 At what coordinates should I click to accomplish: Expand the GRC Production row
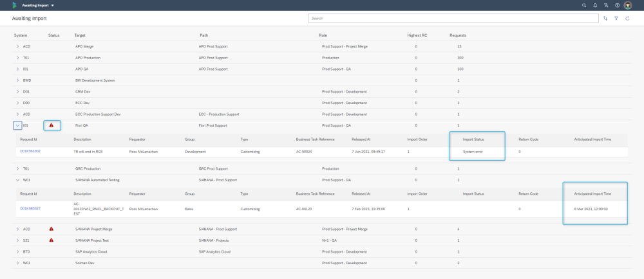(17, 168)
